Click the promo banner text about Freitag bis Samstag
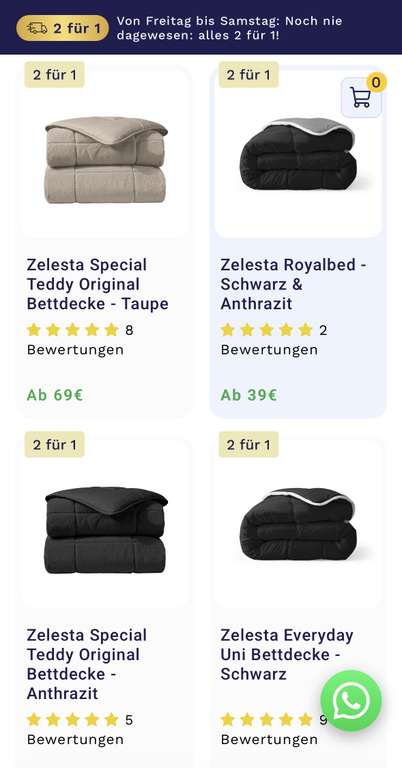Screen dimensions: 402x768 (230, 28)
